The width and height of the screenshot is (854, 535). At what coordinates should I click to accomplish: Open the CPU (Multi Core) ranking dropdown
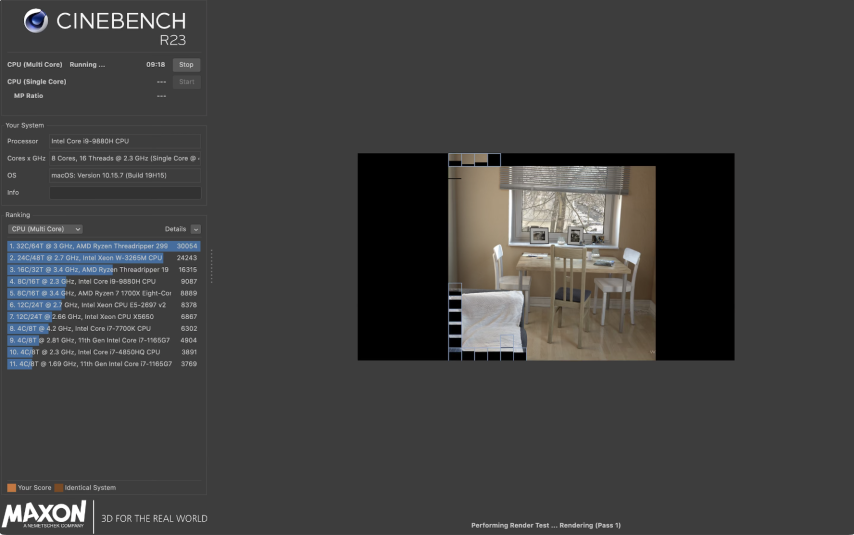click(46, 229)
